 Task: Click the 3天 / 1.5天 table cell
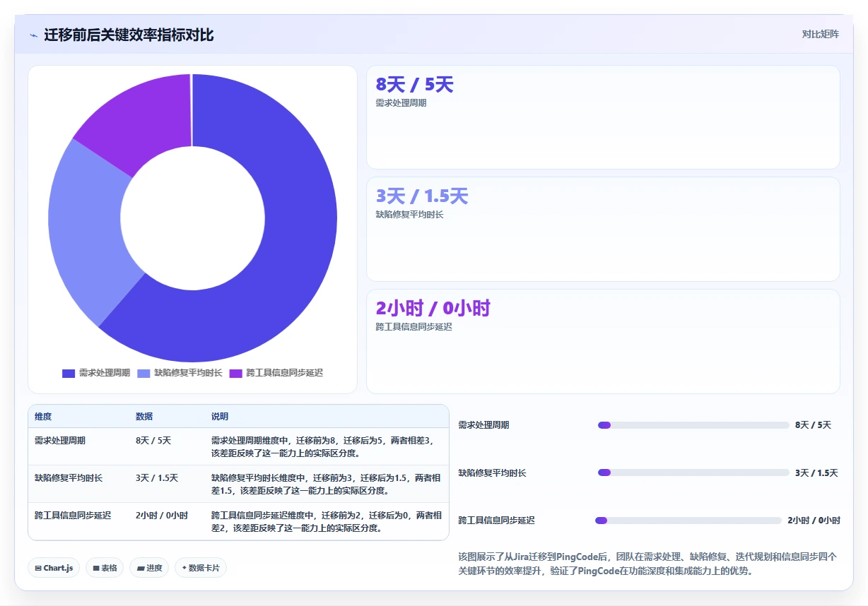[x=157, y=478]
